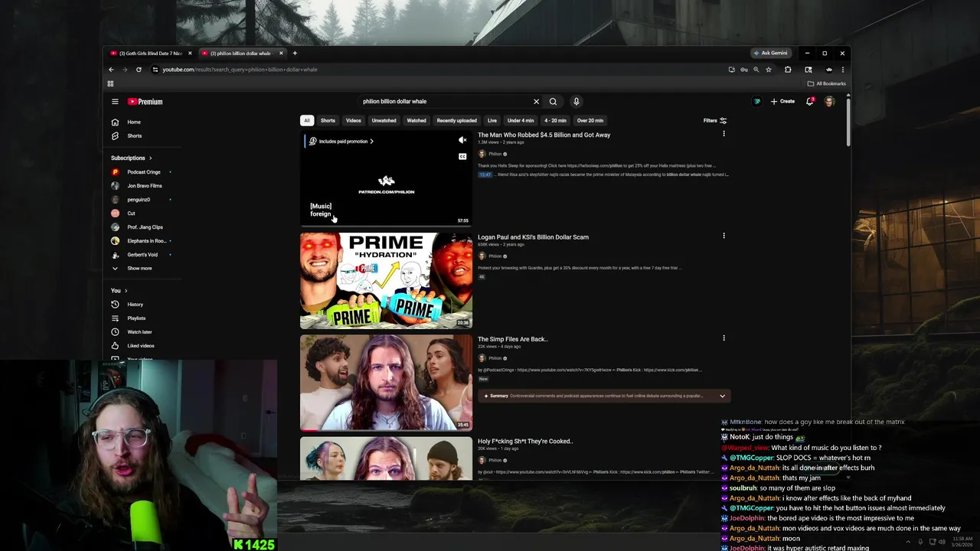Image resolution: width=980 pixels, height=551 pixels.
Task: Select the All filter chip
Action: pos(307,120)
